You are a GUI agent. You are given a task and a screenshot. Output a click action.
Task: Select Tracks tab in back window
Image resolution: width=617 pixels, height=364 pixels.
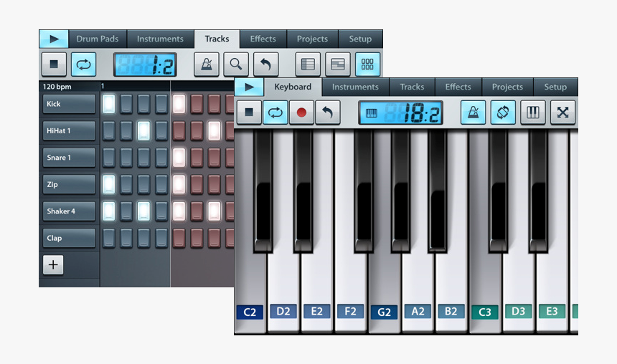tap(217, 39)
